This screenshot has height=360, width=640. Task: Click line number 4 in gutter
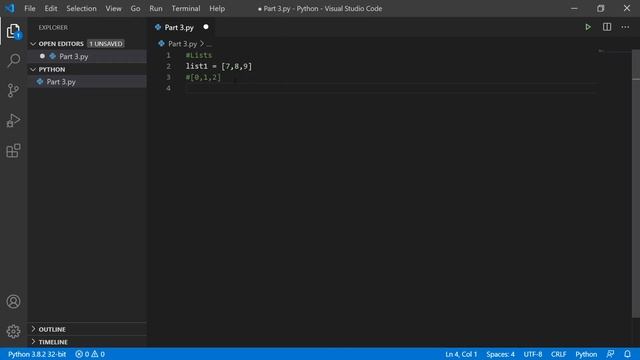pos(168,88)
